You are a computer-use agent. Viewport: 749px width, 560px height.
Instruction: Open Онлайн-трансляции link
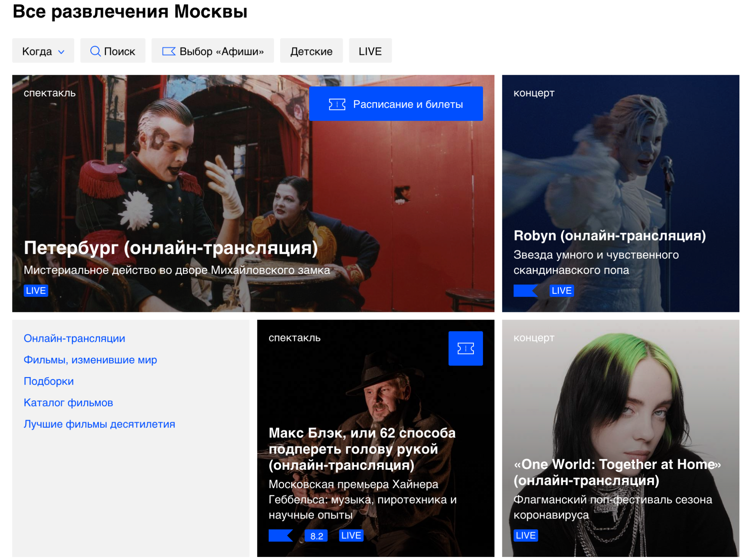tap(74, 338)
